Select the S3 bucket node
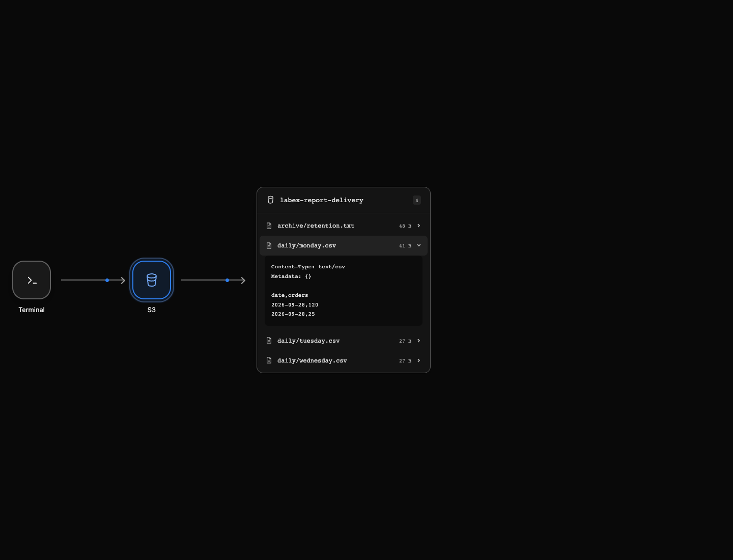Image resolution: width=733 pixels, height=560 pixels. 152,280
